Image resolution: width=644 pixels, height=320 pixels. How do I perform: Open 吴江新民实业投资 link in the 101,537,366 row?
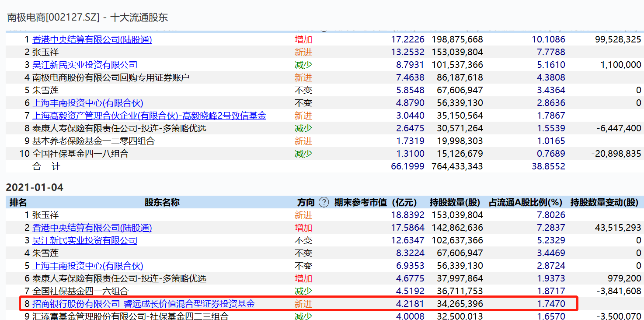coord(85,65)
